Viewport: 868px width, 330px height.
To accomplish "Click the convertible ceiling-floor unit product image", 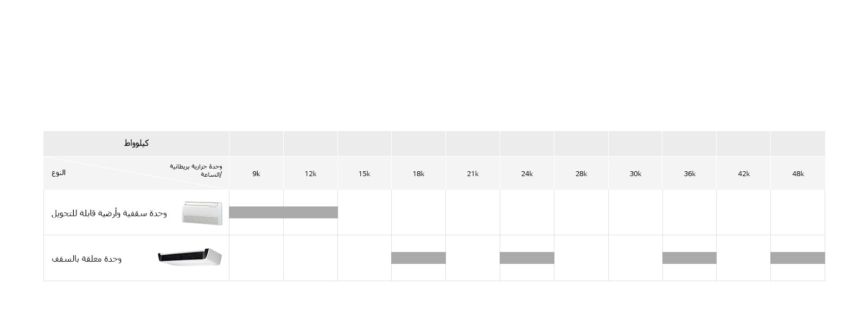I will point(202,212).
